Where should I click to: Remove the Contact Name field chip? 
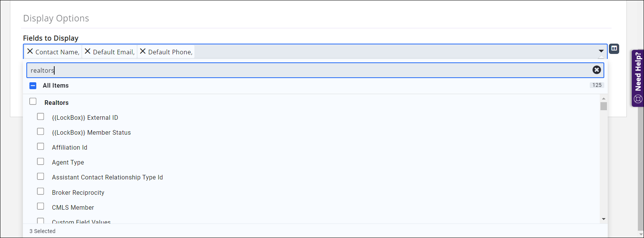(30, 51)
